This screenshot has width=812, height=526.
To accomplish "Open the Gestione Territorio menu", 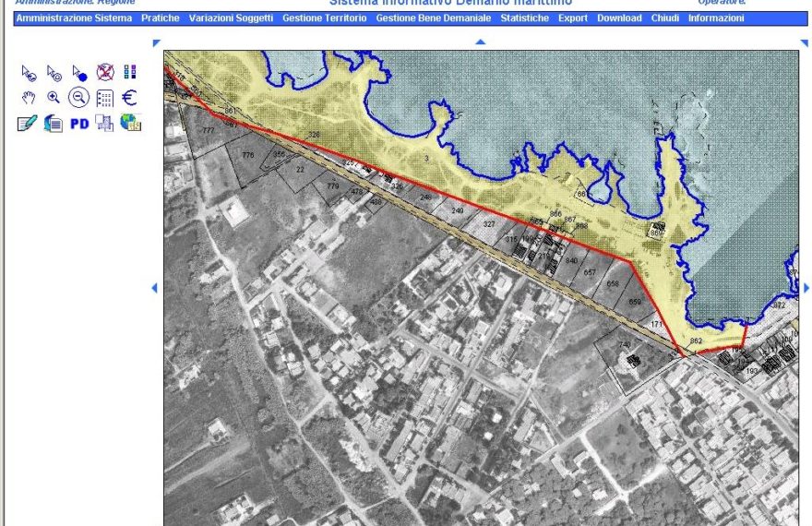I will [x=324, y=18].
